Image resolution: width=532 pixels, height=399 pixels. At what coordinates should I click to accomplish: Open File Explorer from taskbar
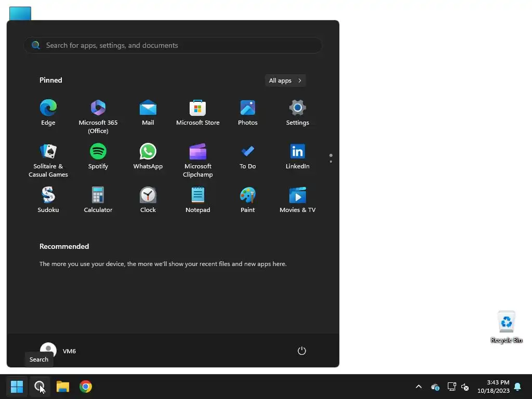click(x=63, y=387)
